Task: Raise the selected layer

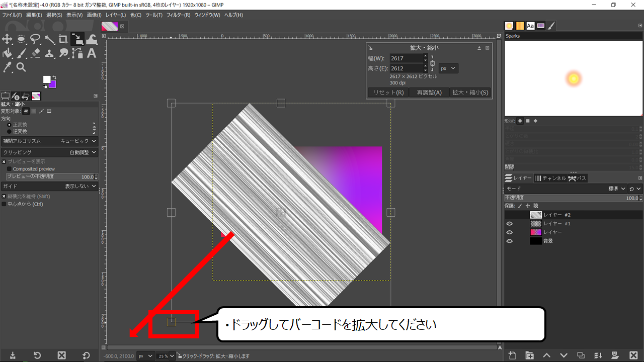Action: 546,355
